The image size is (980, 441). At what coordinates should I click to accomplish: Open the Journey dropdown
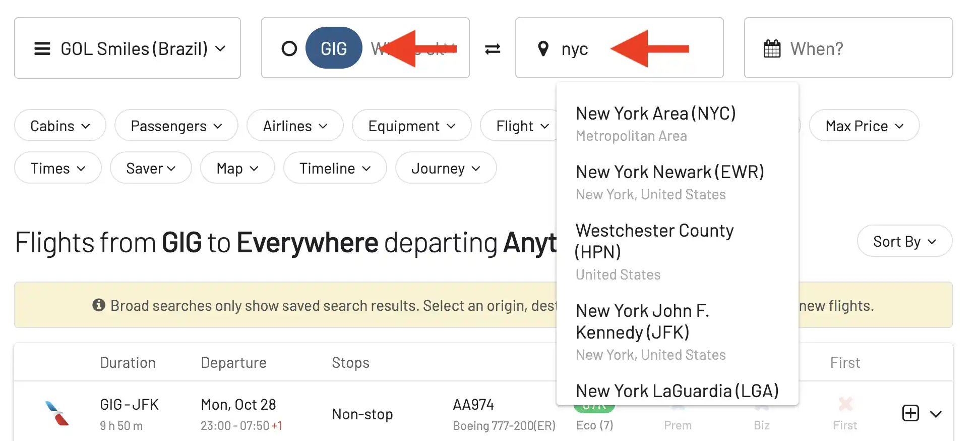[446, 168]
